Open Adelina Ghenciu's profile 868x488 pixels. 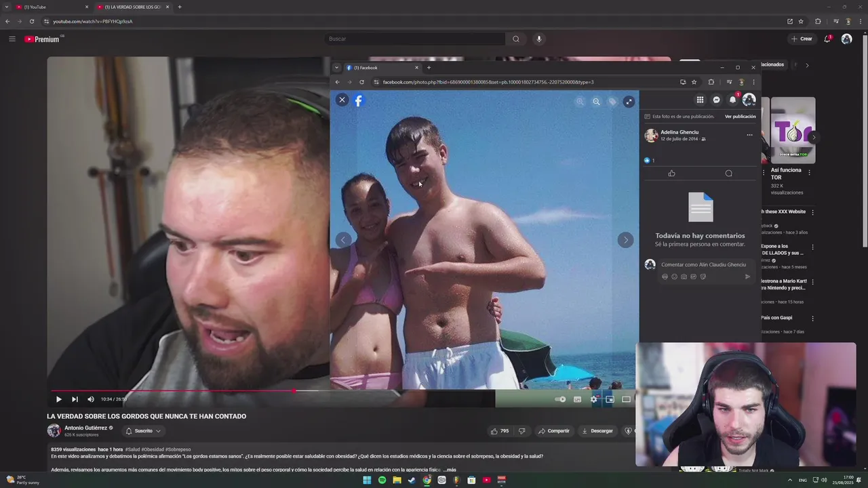pos(679,132)
